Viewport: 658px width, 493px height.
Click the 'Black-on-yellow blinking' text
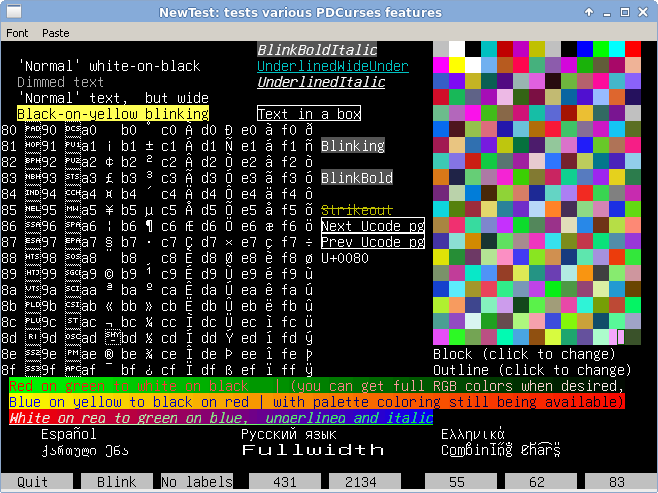pos(113,114)
